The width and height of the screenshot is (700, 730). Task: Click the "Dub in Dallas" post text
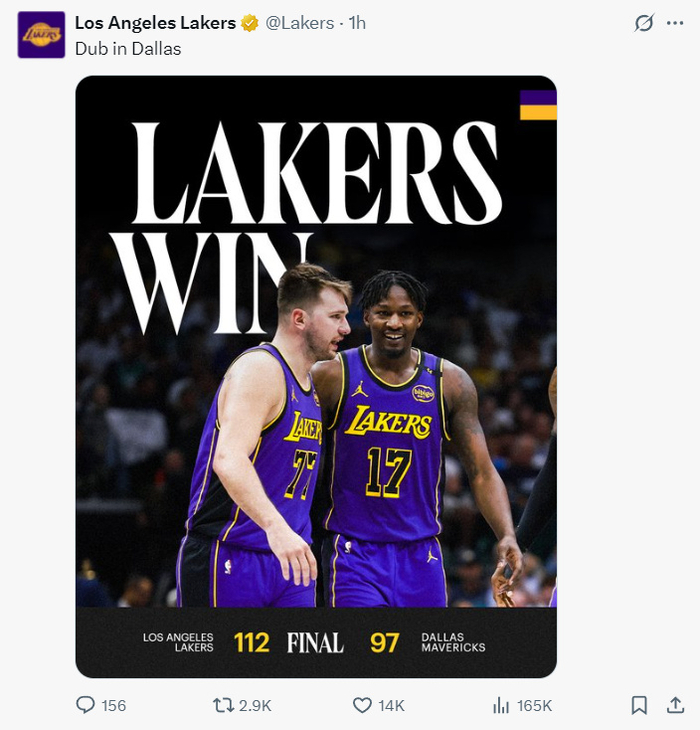128,48
